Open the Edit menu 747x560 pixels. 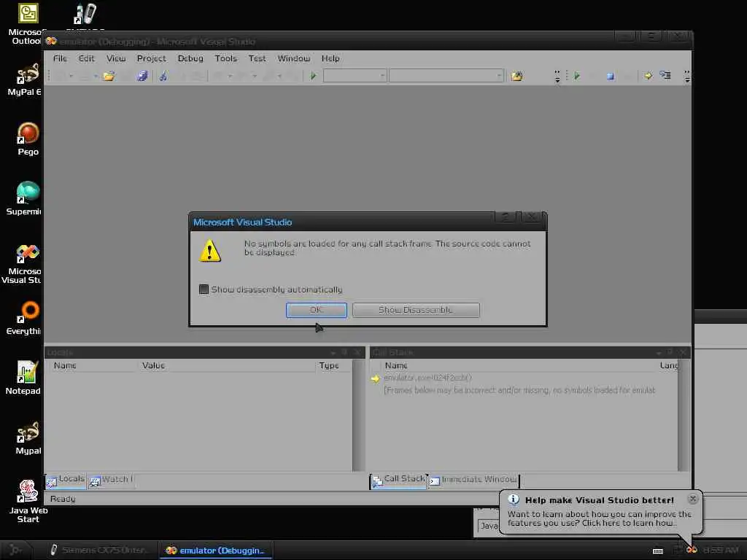[x=86, y=58]
